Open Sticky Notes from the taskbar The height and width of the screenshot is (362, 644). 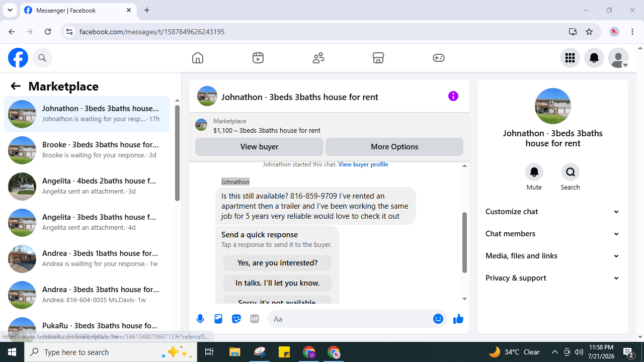(284, 352)
